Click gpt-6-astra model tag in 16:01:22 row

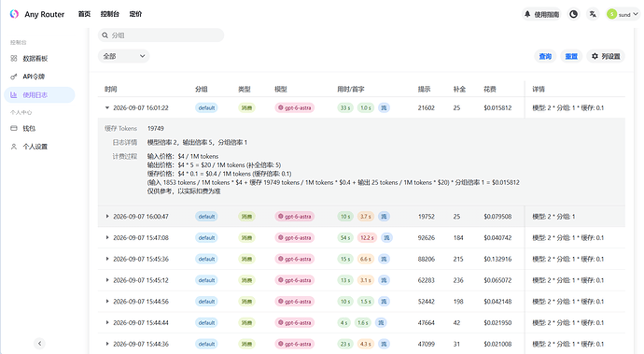pyautogui.click(x=295, y=107)
